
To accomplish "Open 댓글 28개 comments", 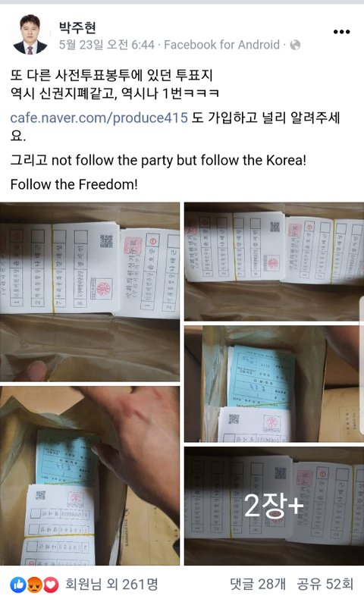I will (258, 585).
